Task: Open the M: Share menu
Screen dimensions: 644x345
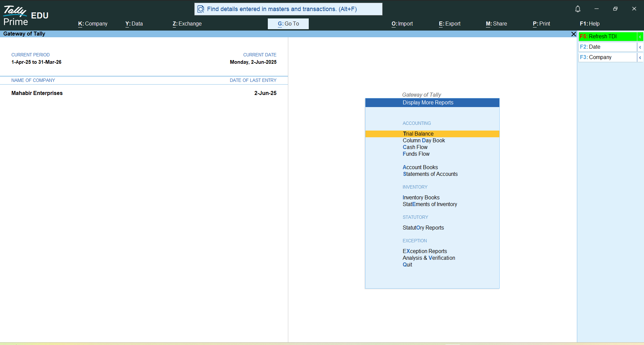Action: pyautogui.click(x=496, y=24)
